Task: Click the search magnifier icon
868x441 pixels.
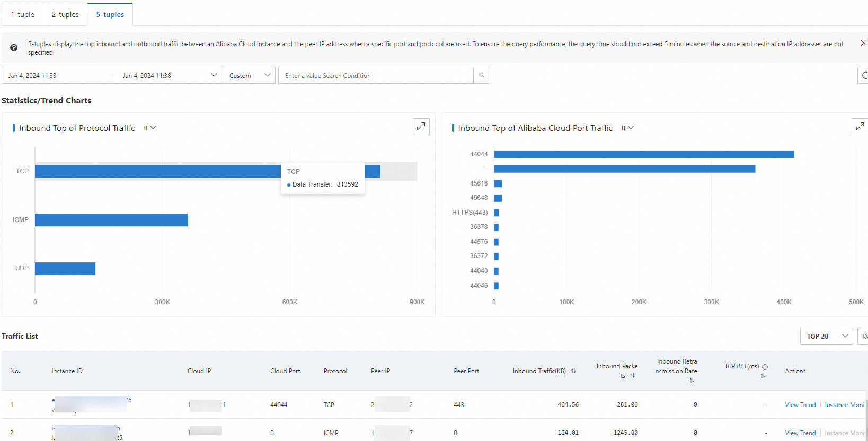Action: [x=482, y=75]
